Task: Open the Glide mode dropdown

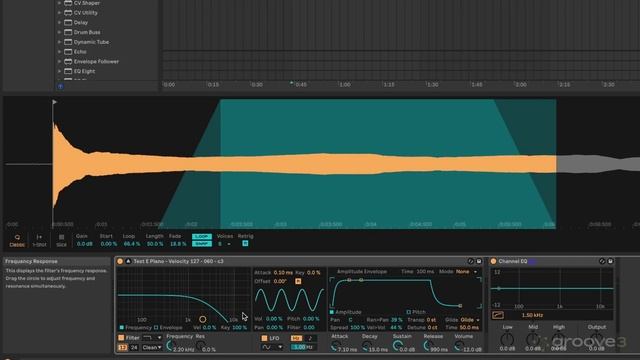Action: tap(470, 320)
